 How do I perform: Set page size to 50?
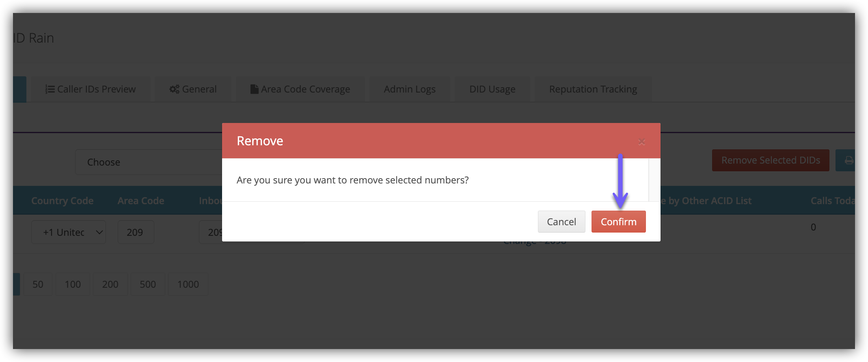[38, 284]
